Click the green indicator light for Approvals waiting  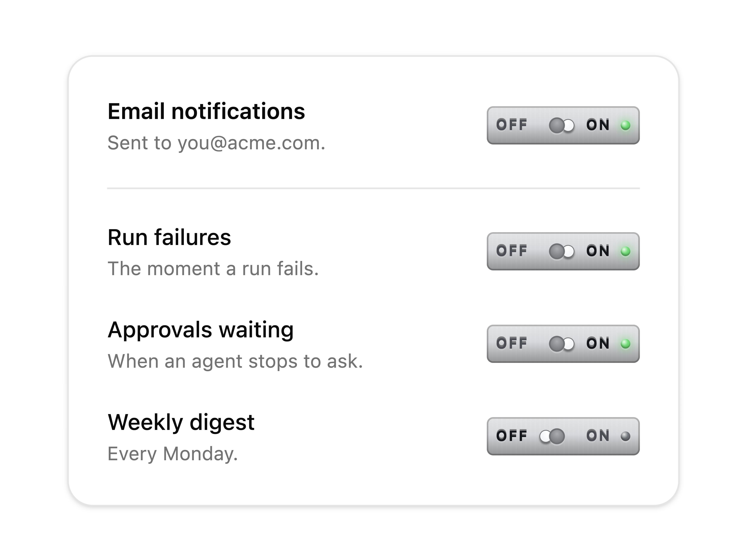click(625, 344)
